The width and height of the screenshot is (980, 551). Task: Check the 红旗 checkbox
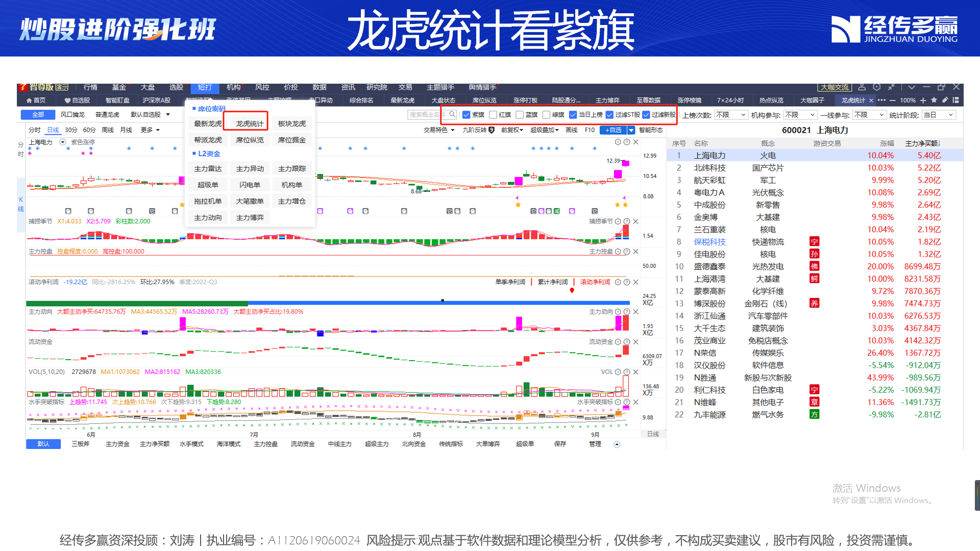pyautogui.click(x=493, y=115)
